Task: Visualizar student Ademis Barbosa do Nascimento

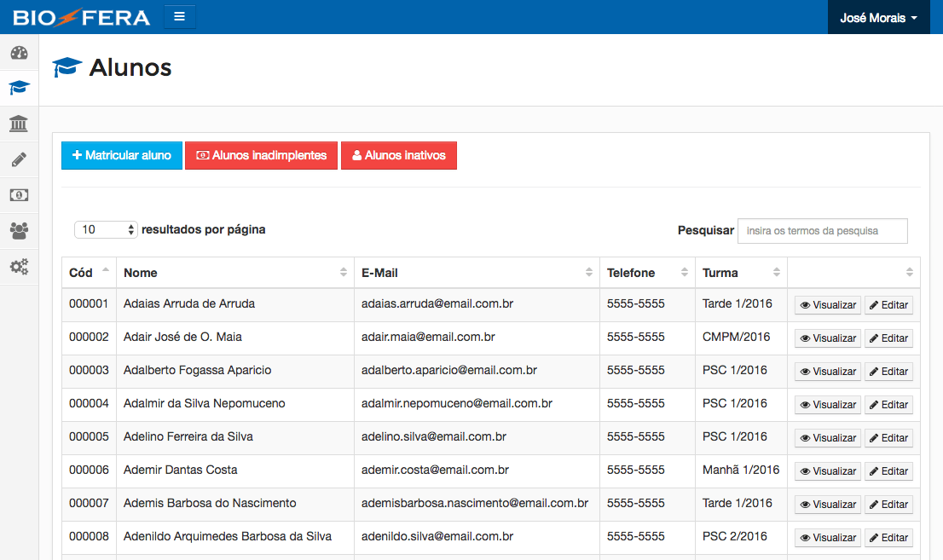Action: coord(828,504)
